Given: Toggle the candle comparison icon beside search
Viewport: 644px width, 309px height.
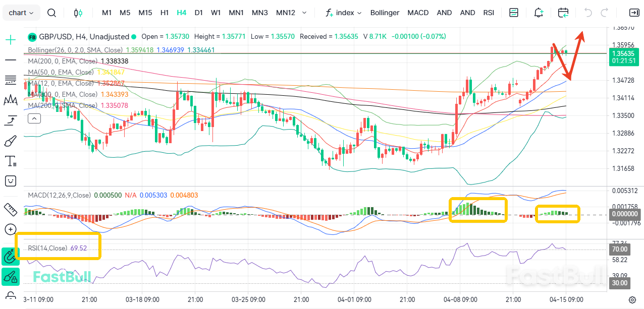Looking at the screenshot, I should (x=78, y=12).
